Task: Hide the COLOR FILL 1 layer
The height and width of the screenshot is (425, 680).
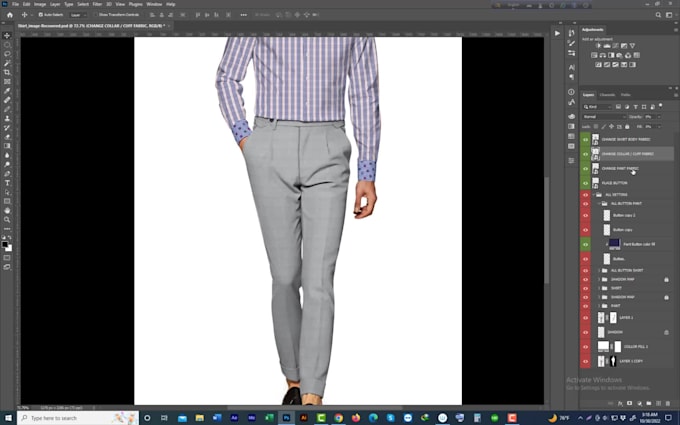Action: click(x=585, y=347)
